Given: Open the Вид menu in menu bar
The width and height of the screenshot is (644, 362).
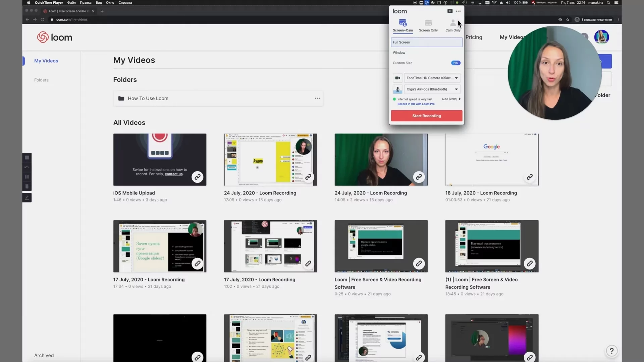Looking at the screenshot, I should 99,3.
